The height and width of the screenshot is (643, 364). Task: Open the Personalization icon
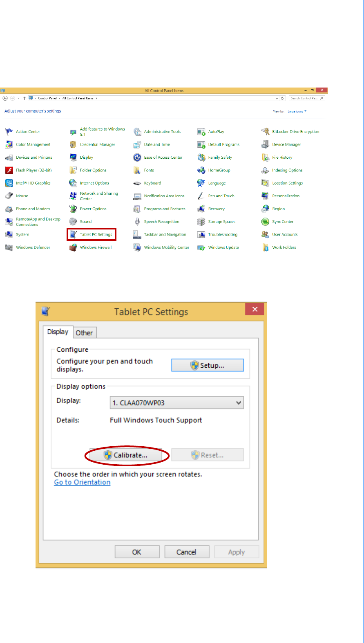tap(265, 196)
